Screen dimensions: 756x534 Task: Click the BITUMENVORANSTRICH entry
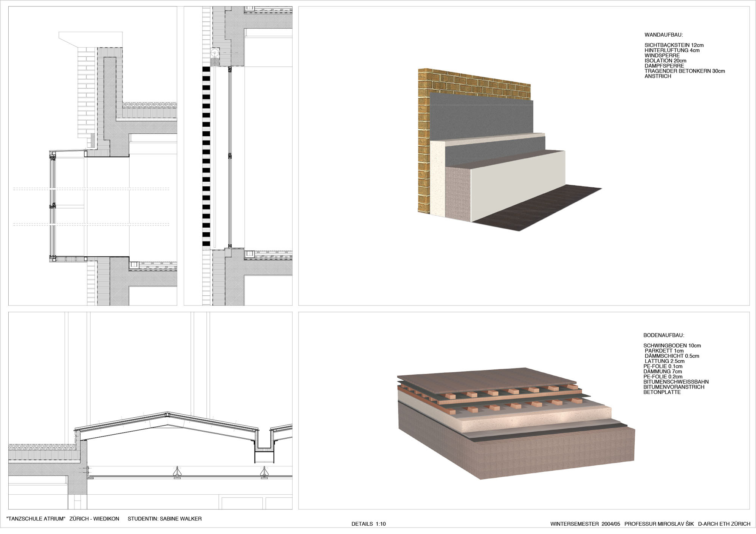[x=674, y=387]
